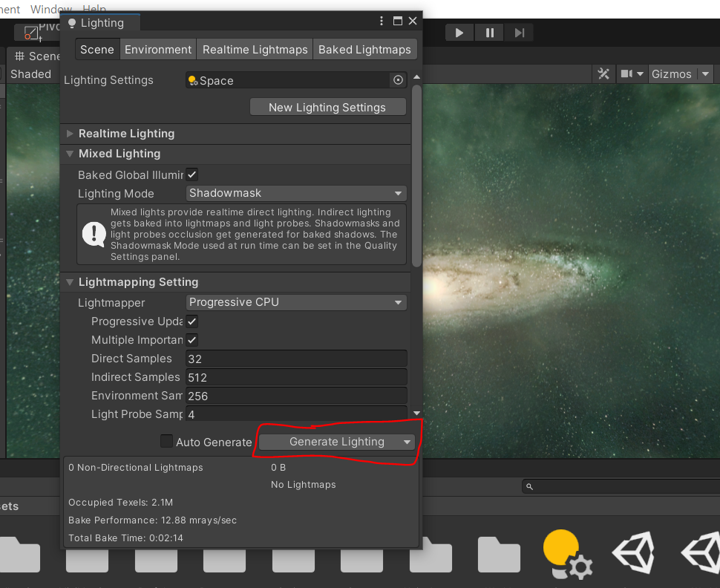Click the Scene camera settings icon

(x=626, y=73)
